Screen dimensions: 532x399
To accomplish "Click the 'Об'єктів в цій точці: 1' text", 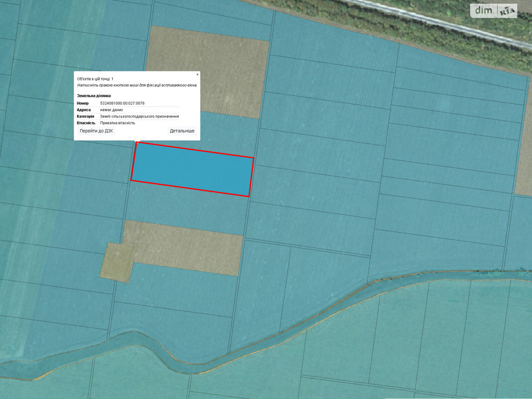I will pyautogui.click(x=95, y=79).
